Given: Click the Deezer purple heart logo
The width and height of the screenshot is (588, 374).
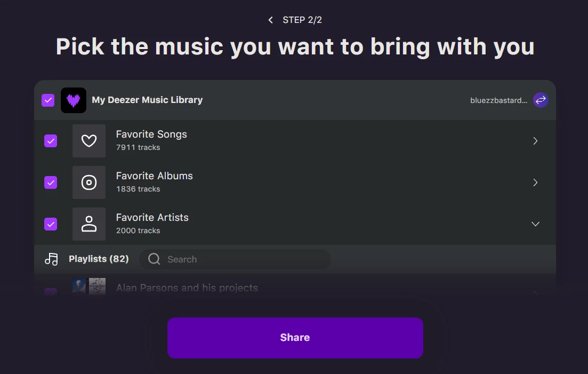Looking at the screenshot, I should tap(74, 100).
